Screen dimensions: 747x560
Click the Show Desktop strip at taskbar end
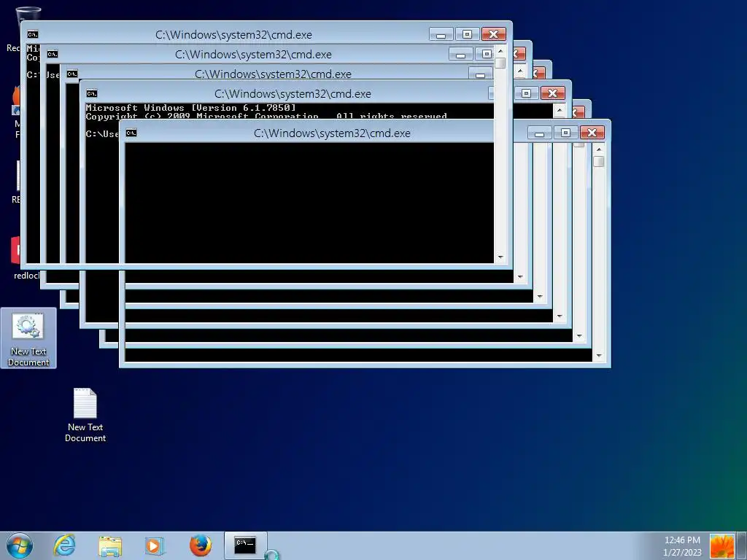click(x=742, y=545)
